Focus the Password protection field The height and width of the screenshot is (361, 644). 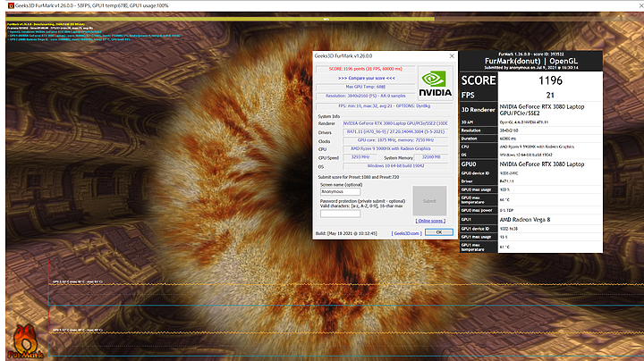pos(340,214)
